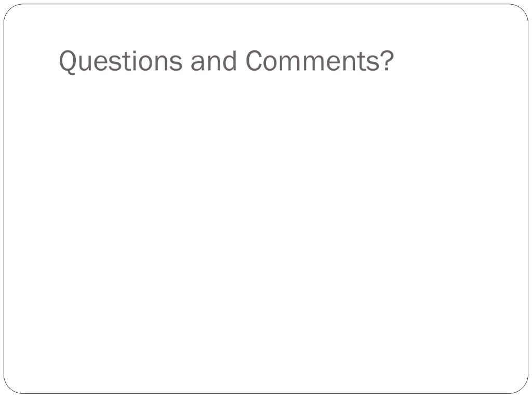532x399 pixels.
Task: Select the word "Comments?" in the title
Action: [320, 60]
